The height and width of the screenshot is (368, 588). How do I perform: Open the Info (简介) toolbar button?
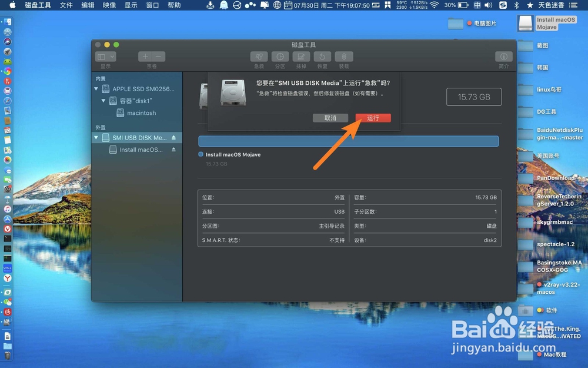coord(504,57)
